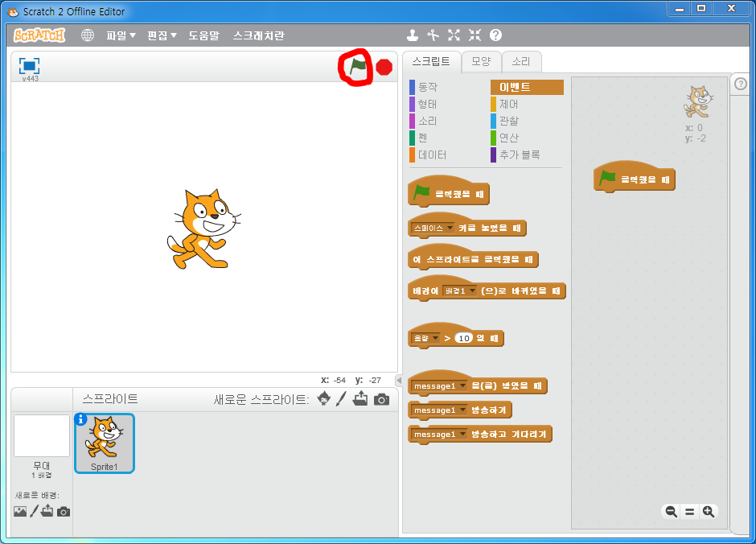Choose new sprite from library
Image resolution: width=756 pixels, height=544 pixels.
click(324, 399)
